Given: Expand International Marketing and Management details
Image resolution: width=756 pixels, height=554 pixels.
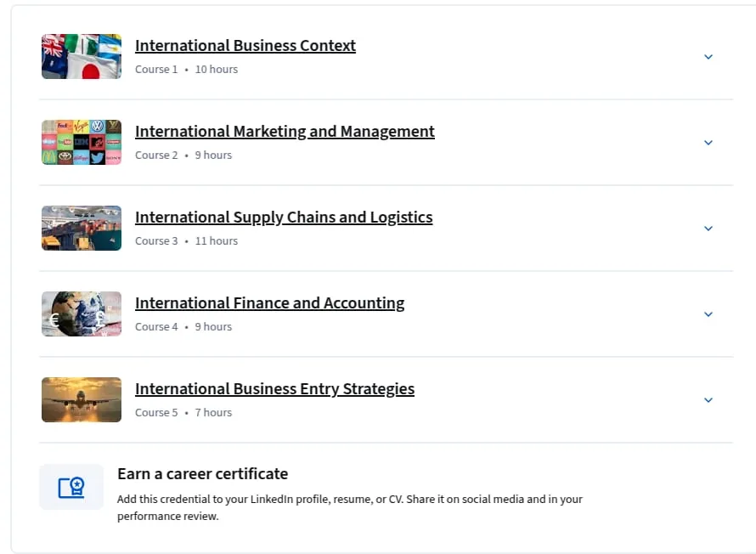Looking at the screenshot, I should tap(708, 143).
